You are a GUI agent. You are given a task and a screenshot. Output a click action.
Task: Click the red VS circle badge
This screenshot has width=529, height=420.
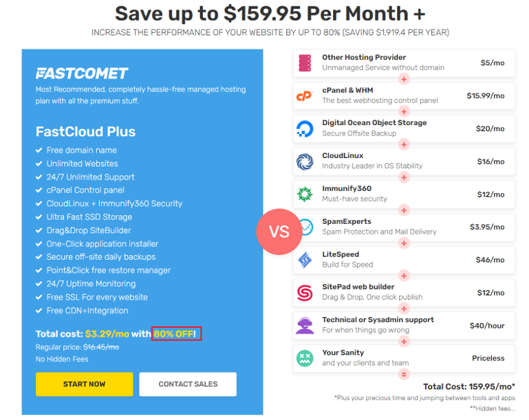coord(279,232)
